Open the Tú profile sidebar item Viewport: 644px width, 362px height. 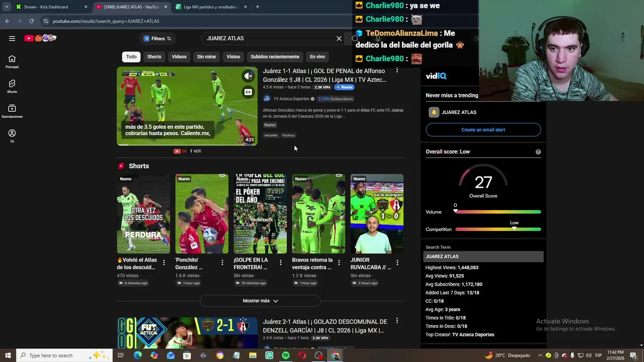coord(12,136)
